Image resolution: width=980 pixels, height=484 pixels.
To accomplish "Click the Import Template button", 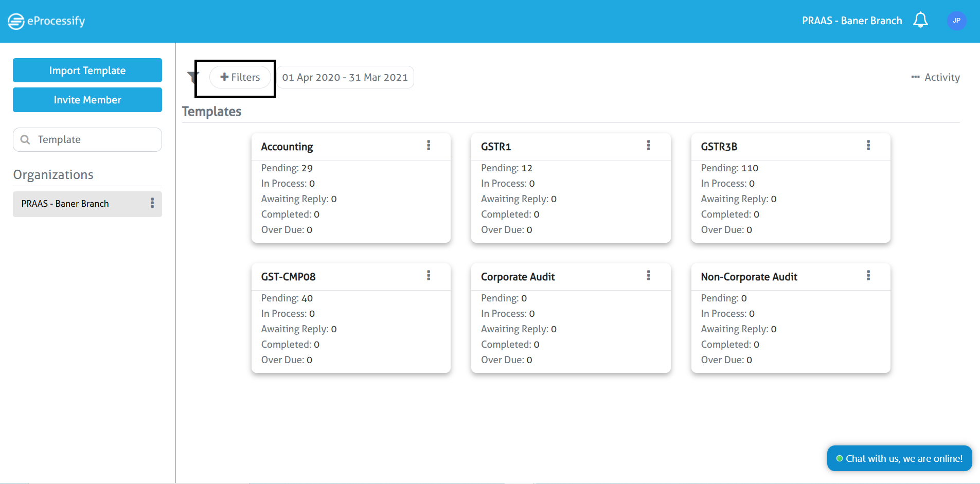I will tap(87, 70).
